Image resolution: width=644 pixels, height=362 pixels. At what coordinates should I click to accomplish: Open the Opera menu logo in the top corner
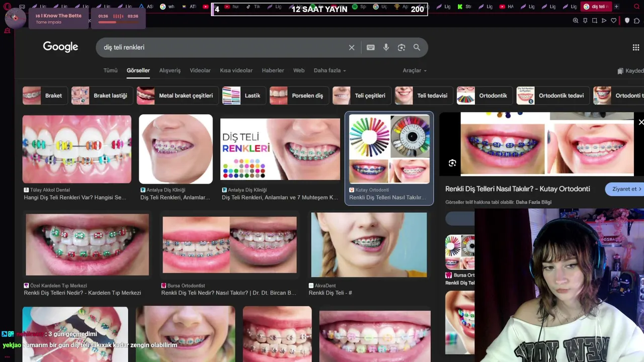[x=7, y=7]
